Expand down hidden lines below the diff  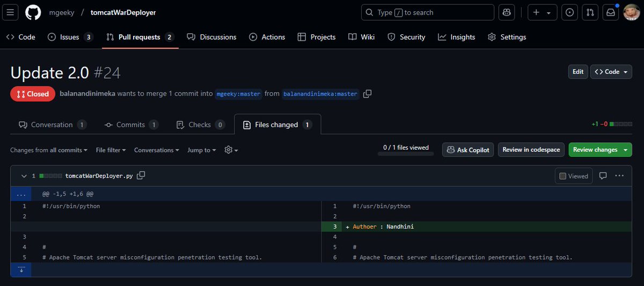pyautogui.click(x=21, y=269)
